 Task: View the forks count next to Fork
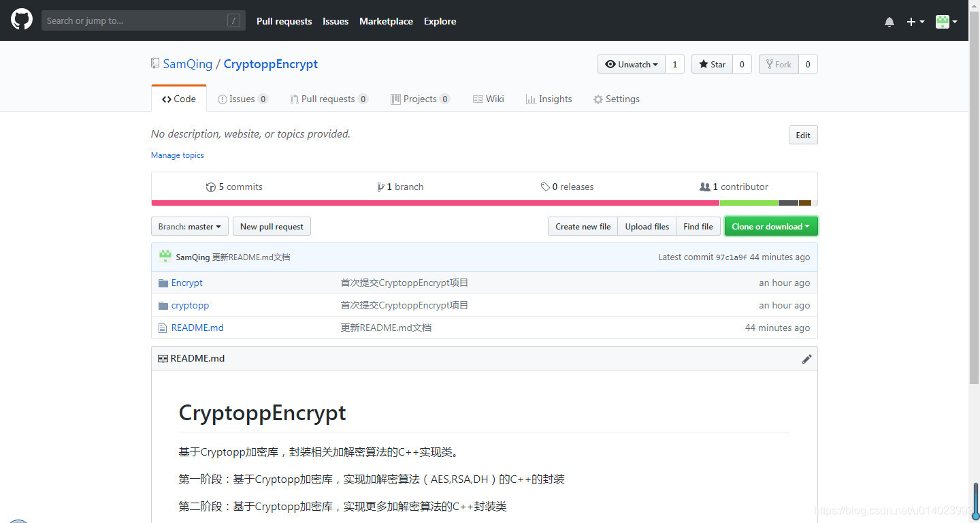tap(808, 64)
